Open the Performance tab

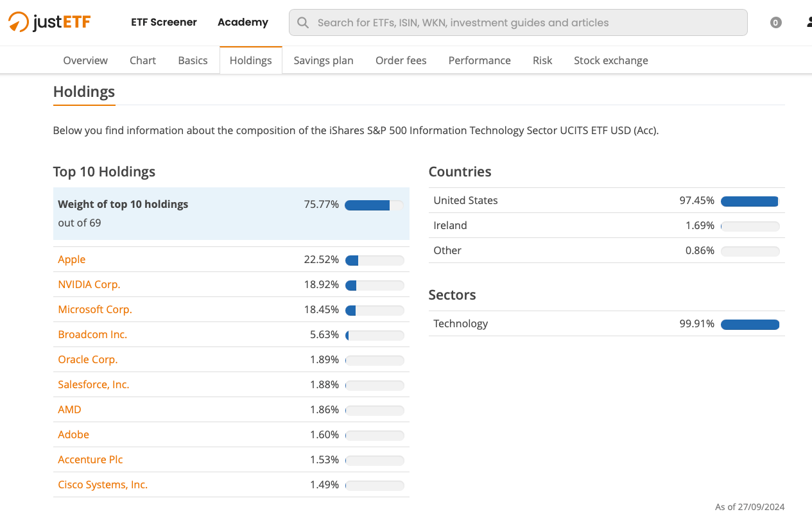tap(479, 60)
